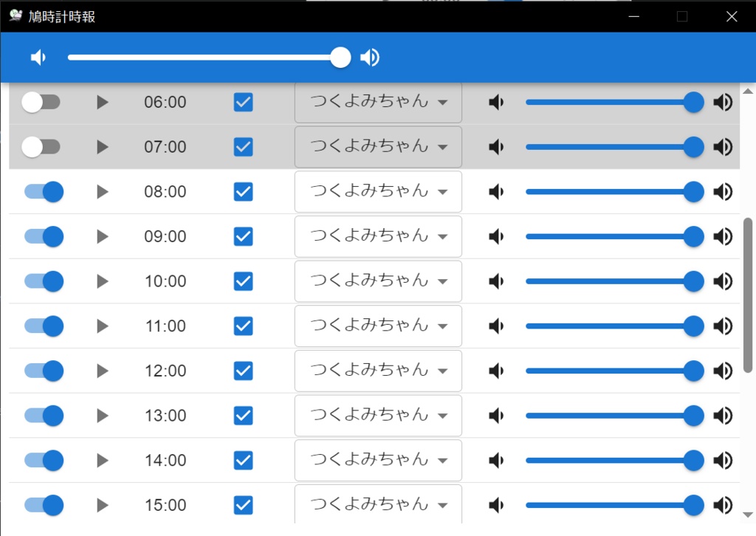Click the 鳩時計時報 app icon in title bar
Viewport: 756px width, 536px height.
click(x=16, y=16)
